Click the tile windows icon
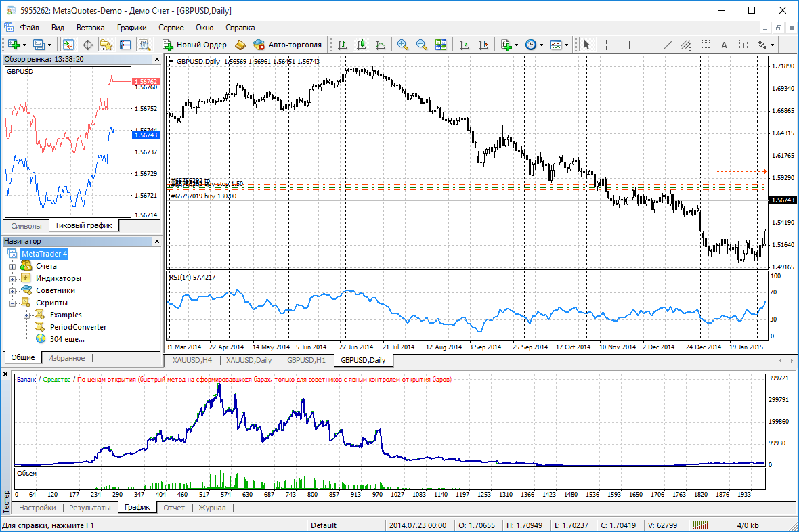 click(x=441, y=45)
